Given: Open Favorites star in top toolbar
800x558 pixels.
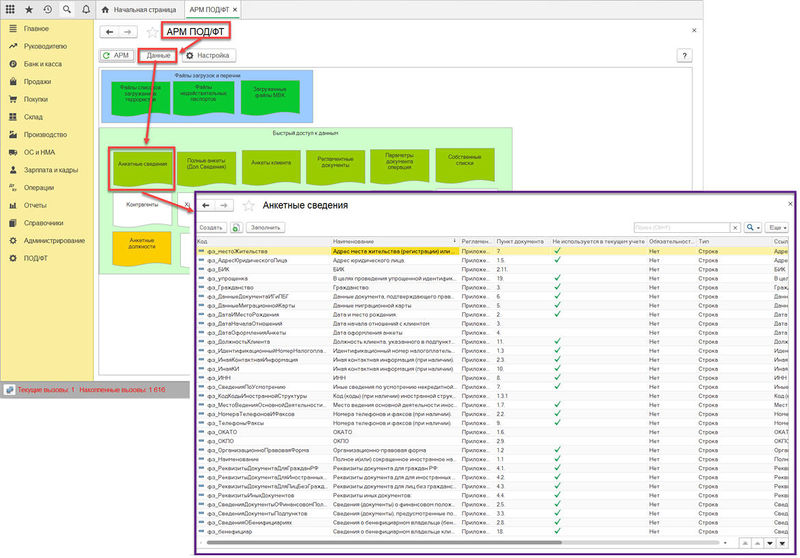Looking at the screenshot, I should 29,8.
